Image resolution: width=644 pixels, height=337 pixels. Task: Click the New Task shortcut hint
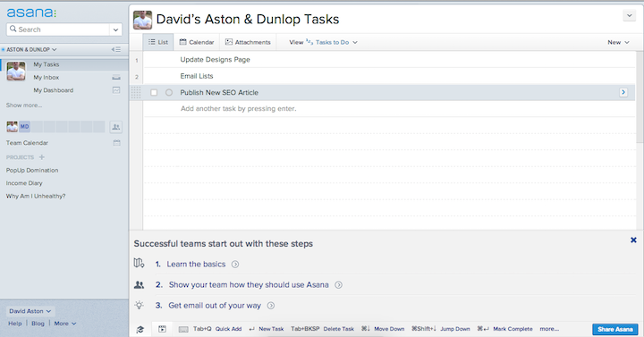click(271, 329)
